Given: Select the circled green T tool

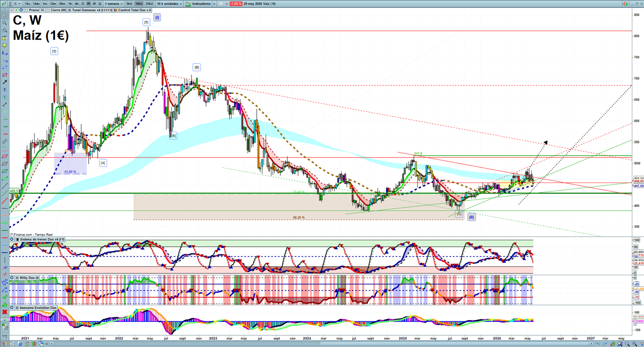Looking at the screenshot, I should point(4,97).
